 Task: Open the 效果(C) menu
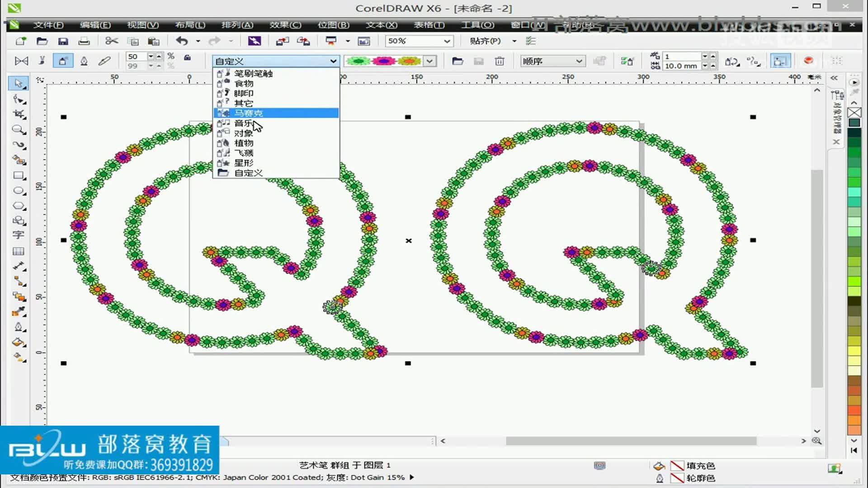[285, 25]
